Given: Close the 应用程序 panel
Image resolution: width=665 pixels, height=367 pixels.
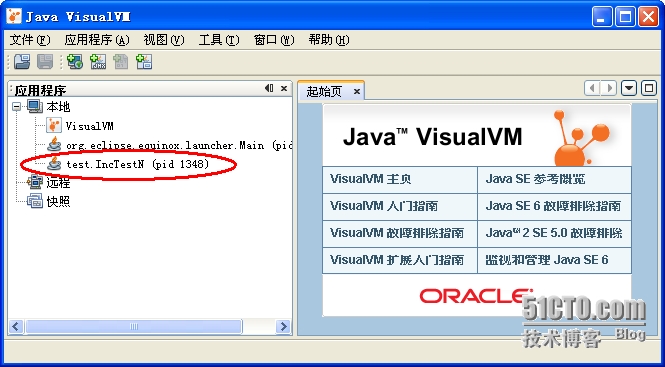Looking at the screenshot, I should (x=284, y=89).
